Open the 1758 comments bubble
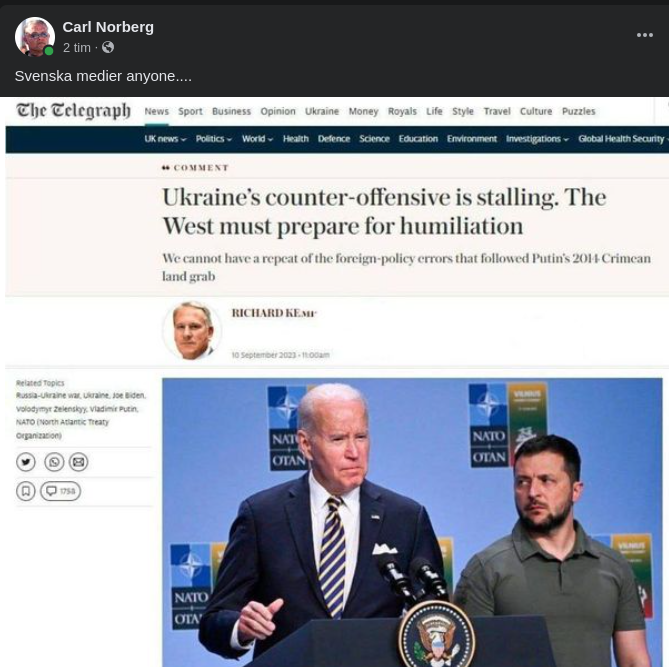Viewport: 669px width, 667px height. (x=60, y=491)
